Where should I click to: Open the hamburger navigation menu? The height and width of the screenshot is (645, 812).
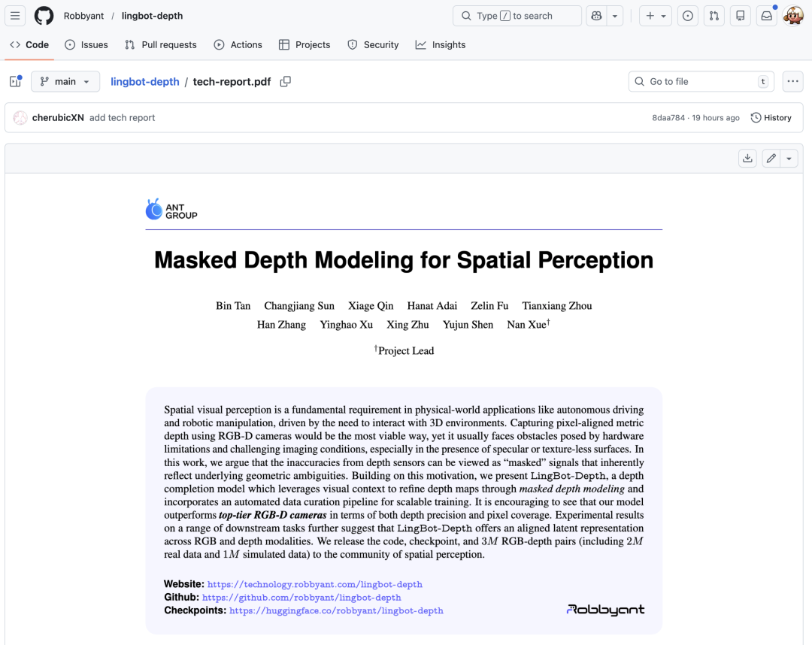click(x=15, y=16)
